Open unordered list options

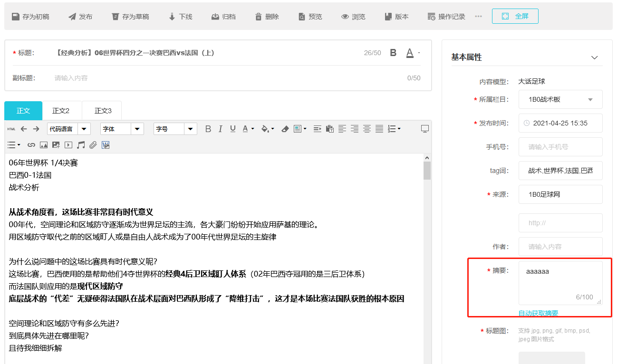coord(14,144)
